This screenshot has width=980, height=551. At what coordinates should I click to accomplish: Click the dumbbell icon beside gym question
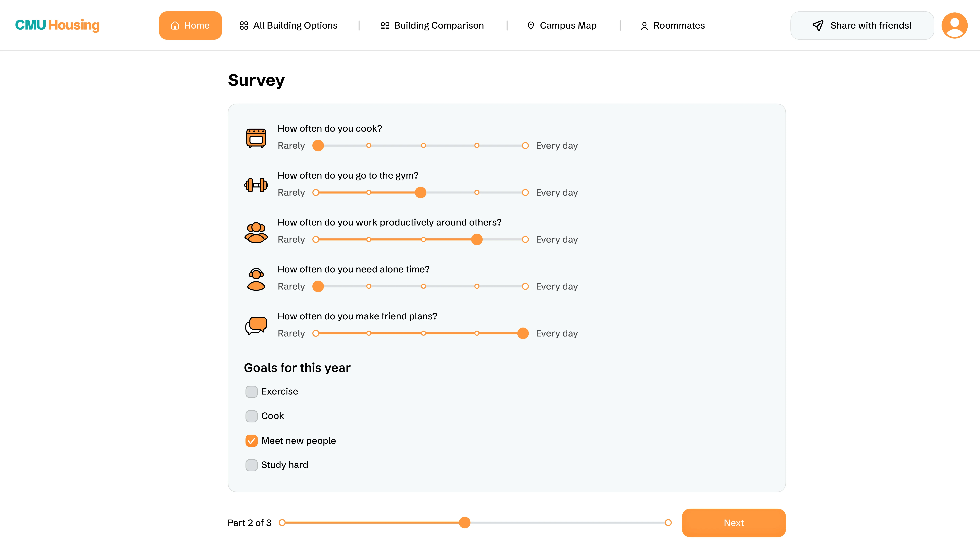tap(256, 185)
